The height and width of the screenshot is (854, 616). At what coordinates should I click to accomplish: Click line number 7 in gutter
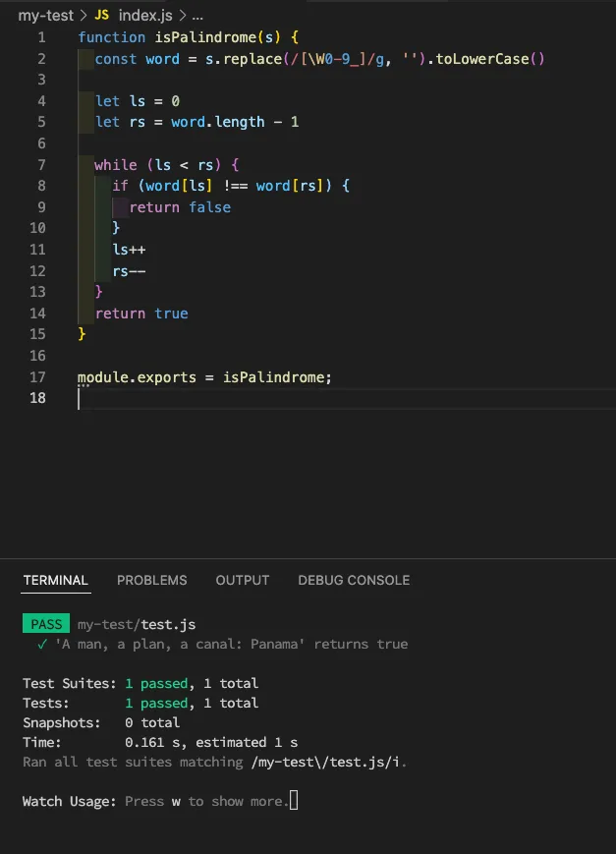[42, 164]
